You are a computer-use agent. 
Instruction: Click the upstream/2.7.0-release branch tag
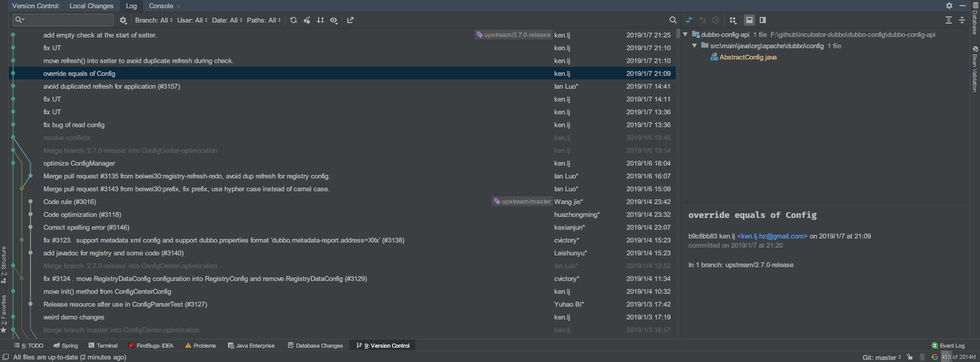[x=513, y=35]
